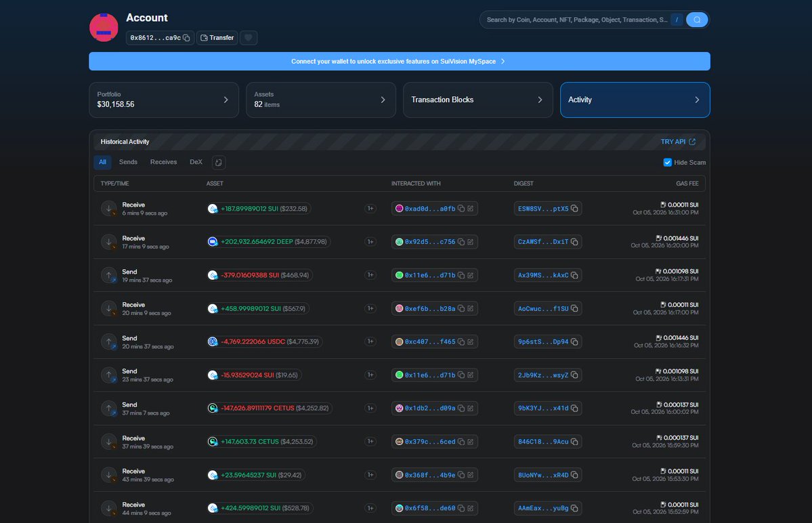Open the TRY API link

pyautogui.click(x=678, y=142)
